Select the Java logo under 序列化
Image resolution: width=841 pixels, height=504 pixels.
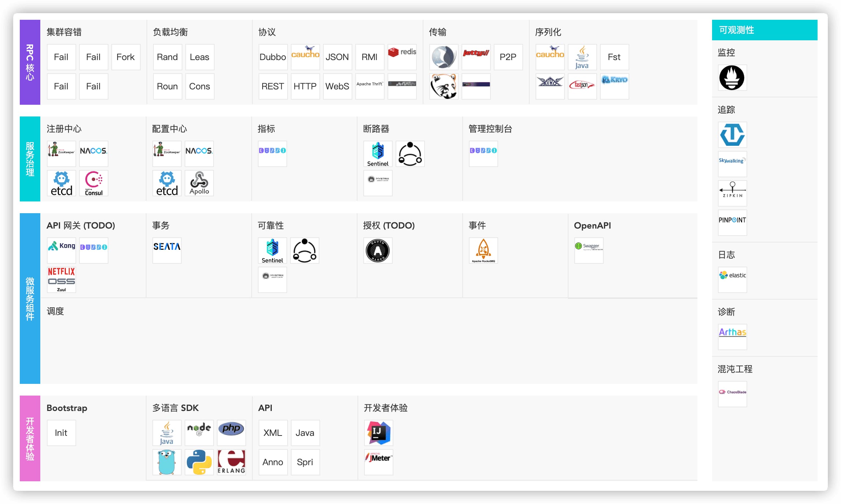point(582,57)
